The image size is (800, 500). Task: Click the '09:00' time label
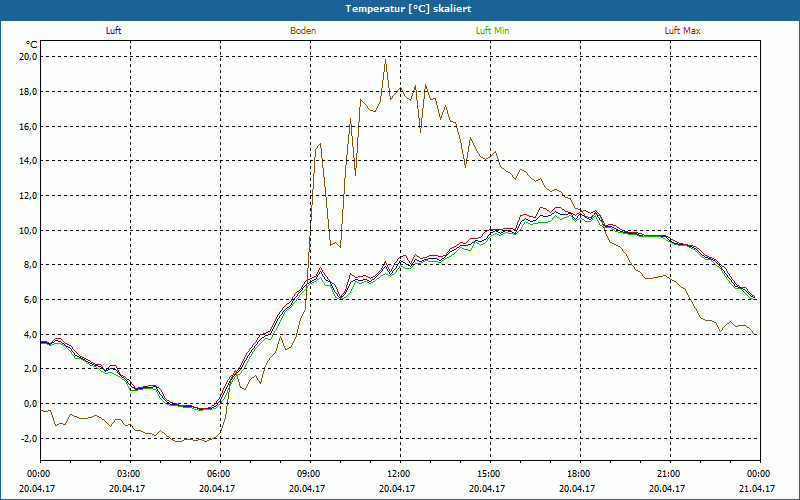[308, 474]
